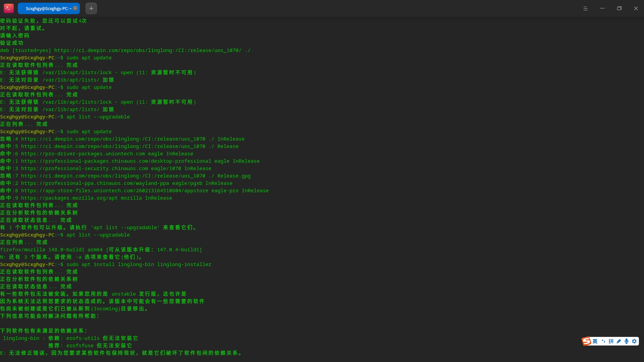
Task: Toggle the punctuation mode in Sogou bar
Action: tap(603, 341)
